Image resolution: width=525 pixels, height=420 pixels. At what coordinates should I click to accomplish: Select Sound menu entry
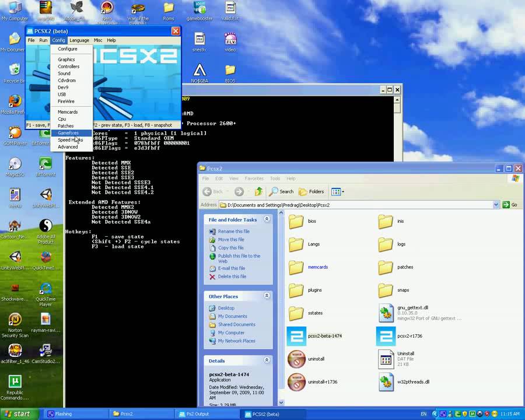64,73
